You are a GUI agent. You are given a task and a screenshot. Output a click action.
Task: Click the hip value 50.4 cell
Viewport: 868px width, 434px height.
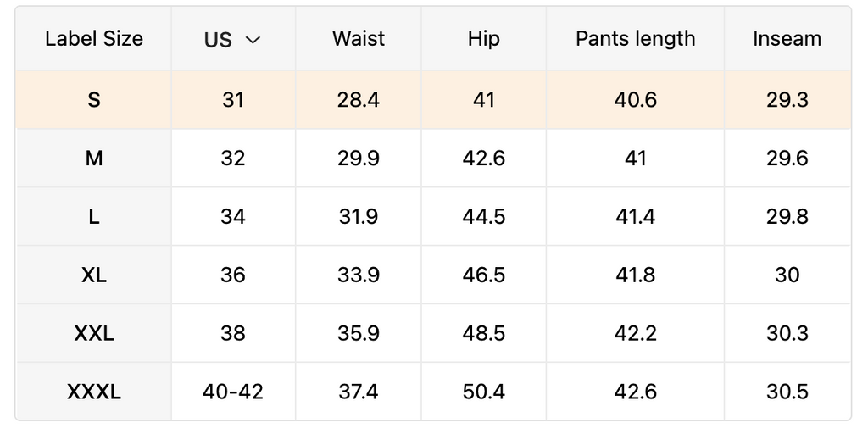tap(484, 392)
